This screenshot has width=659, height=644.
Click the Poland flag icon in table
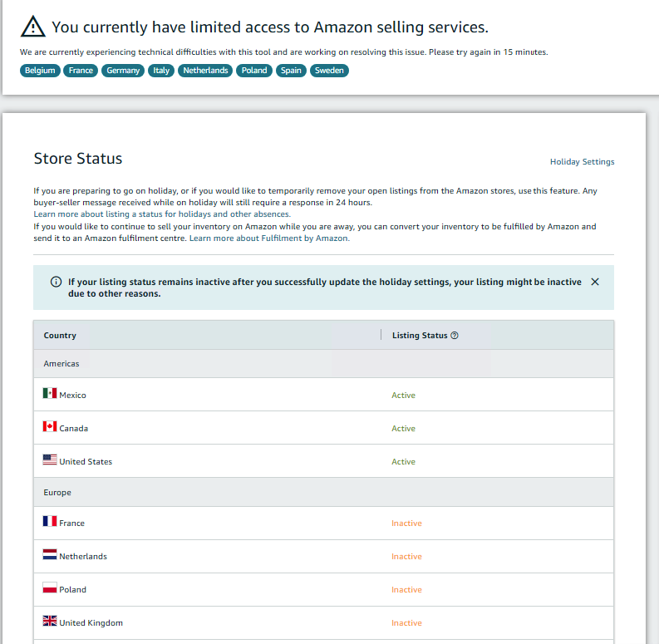[x=50, y=587]
